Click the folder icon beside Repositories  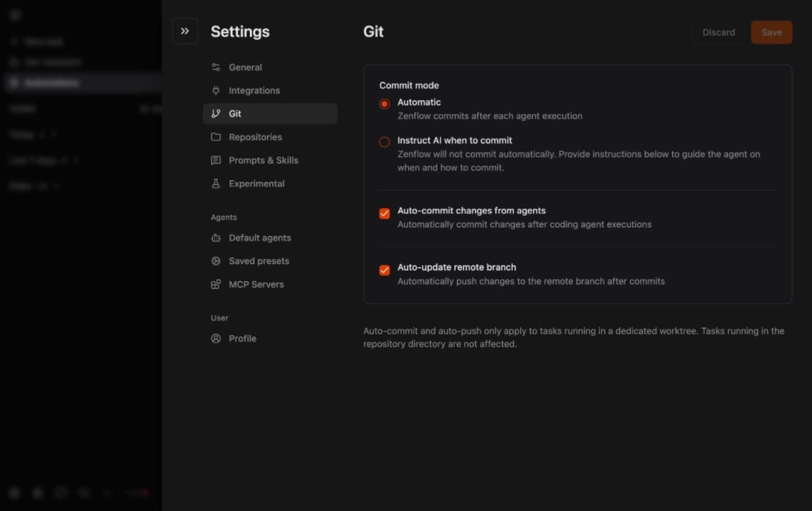216,137
